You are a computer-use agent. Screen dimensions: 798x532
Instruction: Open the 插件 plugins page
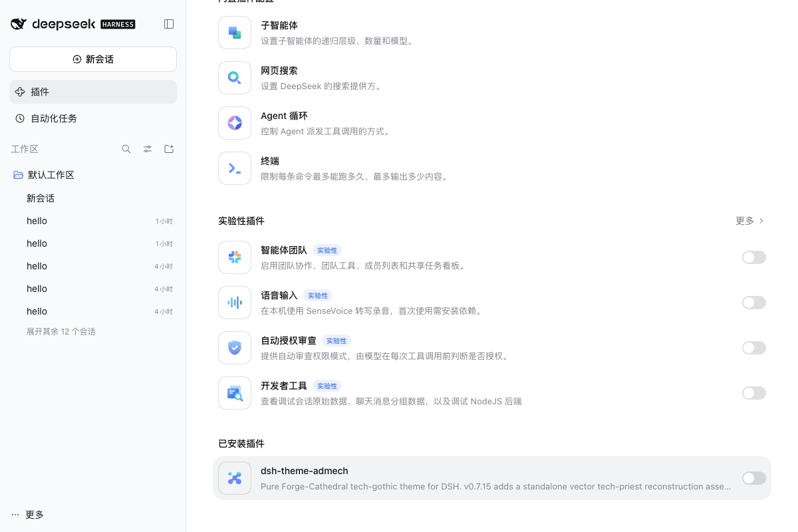(x=93, y=92)
